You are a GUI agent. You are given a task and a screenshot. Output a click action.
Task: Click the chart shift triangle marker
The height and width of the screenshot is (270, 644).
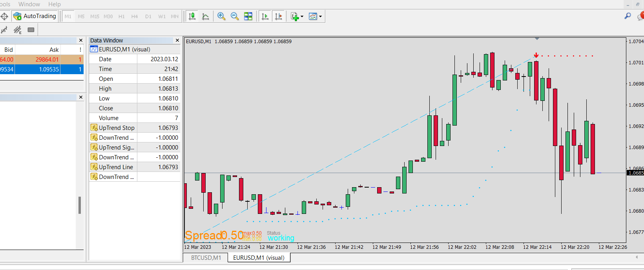coord(537,39)
